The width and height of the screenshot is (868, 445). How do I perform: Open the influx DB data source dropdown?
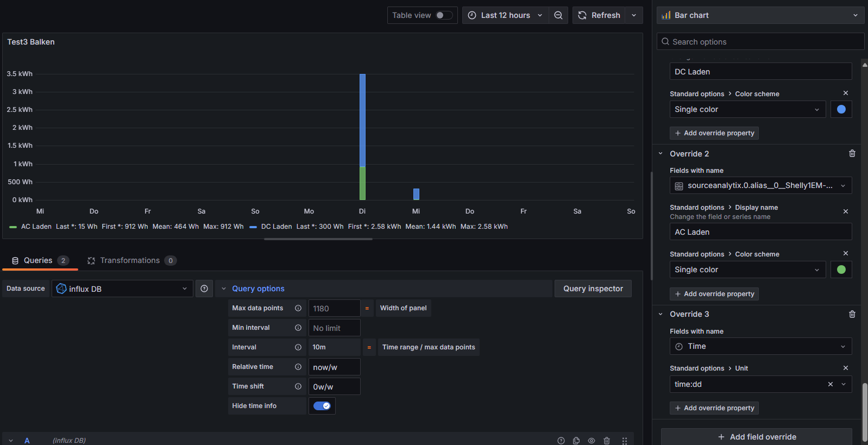click(122, 289)
